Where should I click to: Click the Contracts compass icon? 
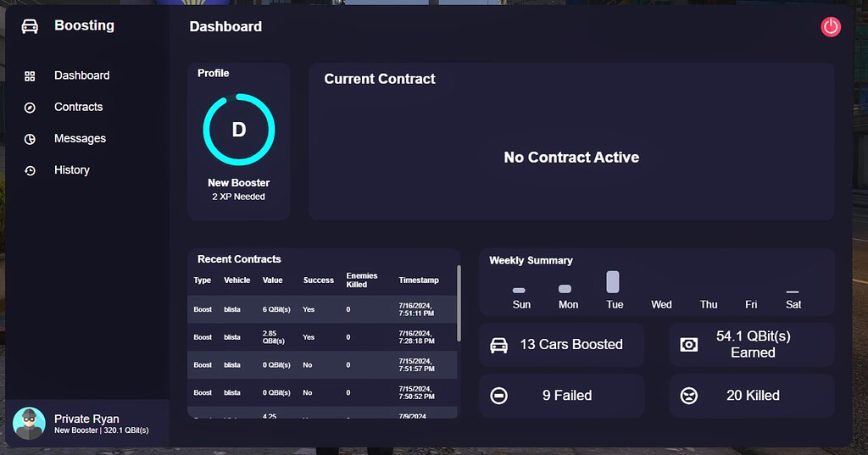30,108
